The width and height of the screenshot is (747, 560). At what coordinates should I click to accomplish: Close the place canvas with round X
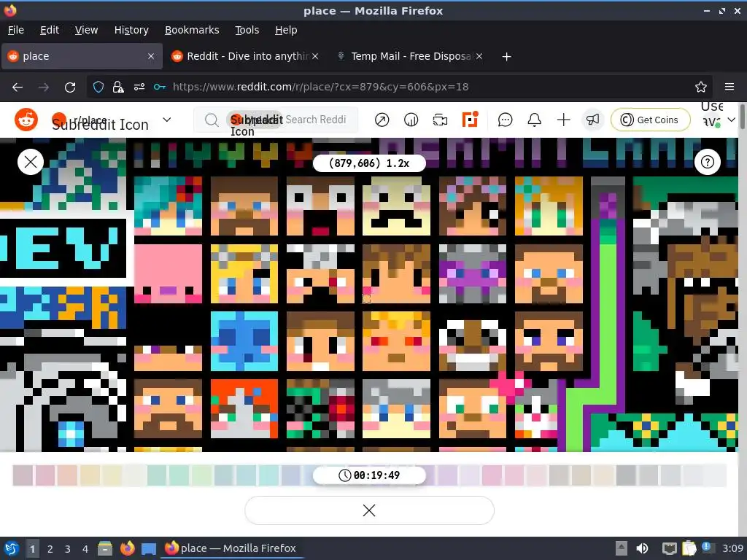click(31, 162)
